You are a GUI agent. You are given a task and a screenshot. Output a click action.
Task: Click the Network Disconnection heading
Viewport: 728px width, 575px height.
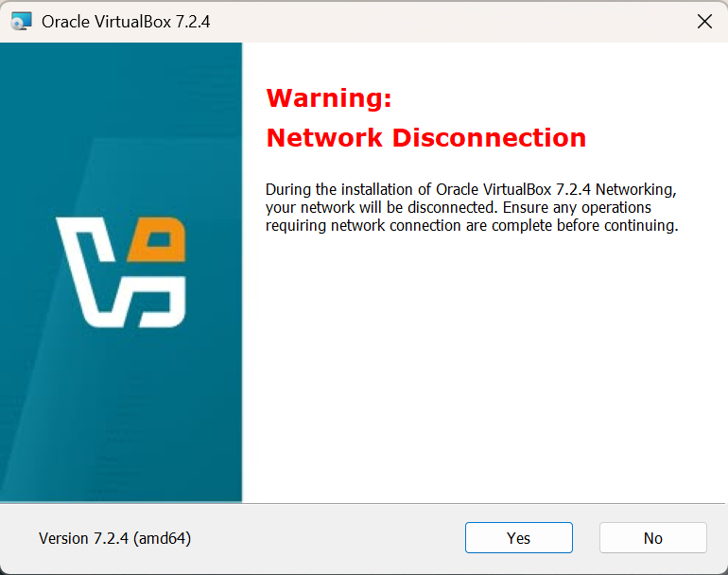425,138
